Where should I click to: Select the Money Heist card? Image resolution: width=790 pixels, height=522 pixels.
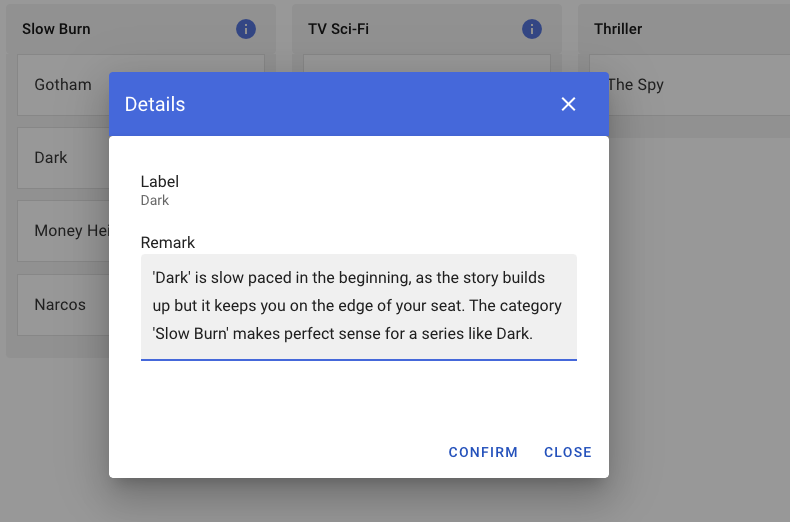pyautogui.click(x=63, y=231)
